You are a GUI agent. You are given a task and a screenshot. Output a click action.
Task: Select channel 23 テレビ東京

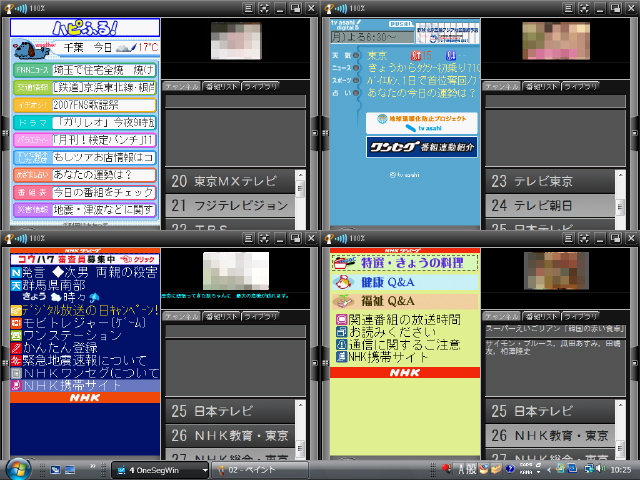pos(550,181)
